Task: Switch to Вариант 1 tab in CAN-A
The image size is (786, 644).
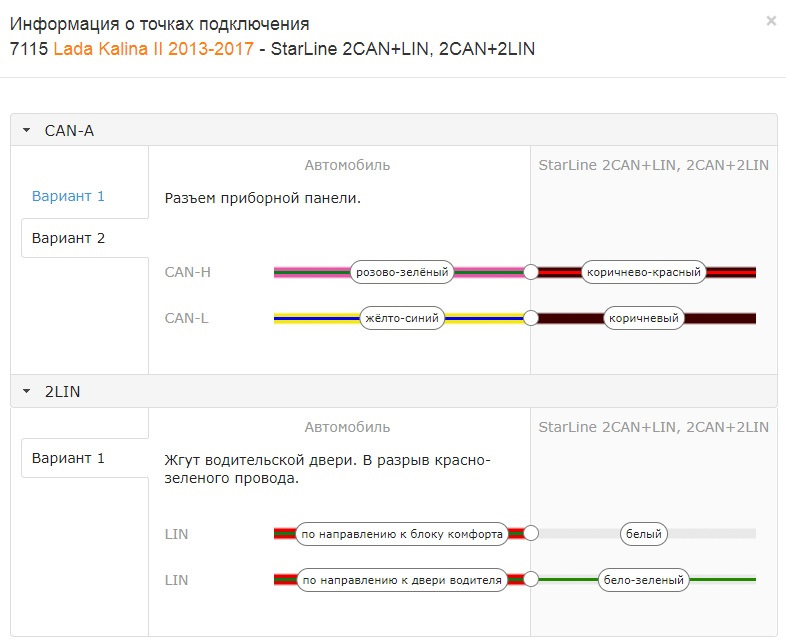Action: pyautogui.click(x=68, y=196)
